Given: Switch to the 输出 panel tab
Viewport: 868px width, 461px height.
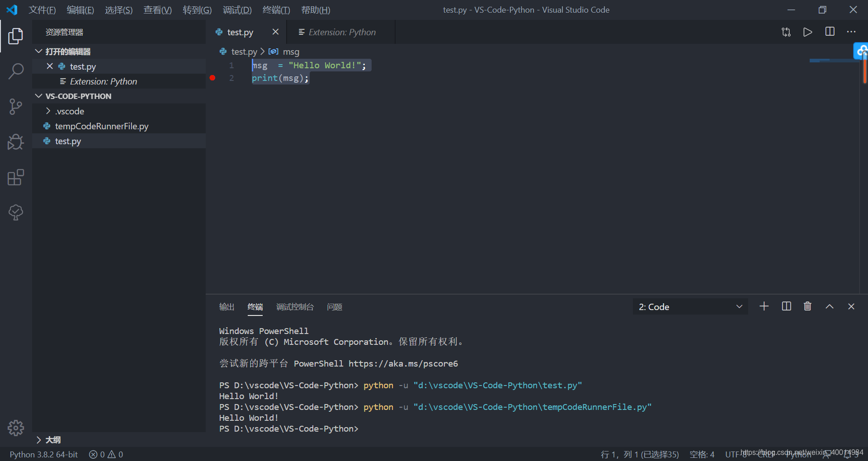Looking at the screenshot, I should point(226,307).
